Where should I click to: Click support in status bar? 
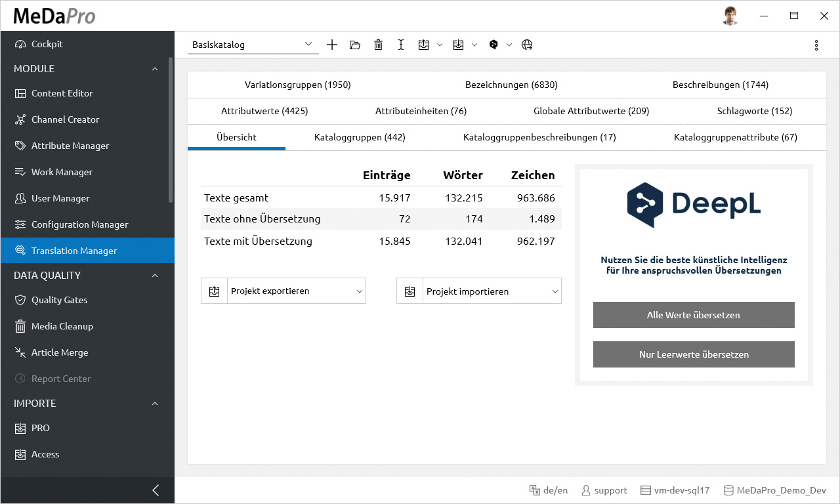pyautogui.click(x=604, y=490)
